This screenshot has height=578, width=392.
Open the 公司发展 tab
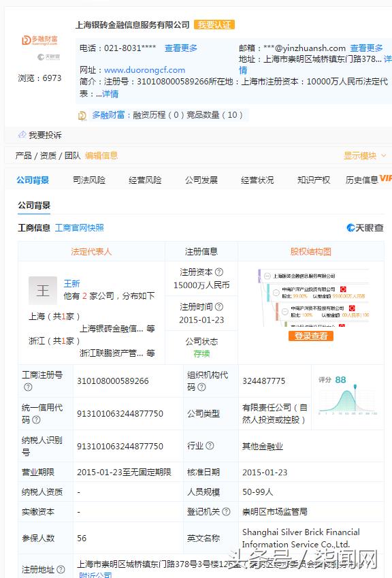click(201, 180)
